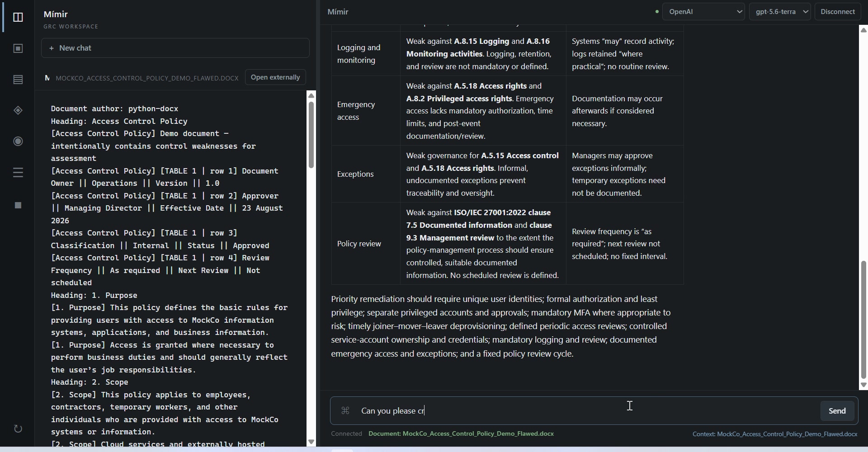Select the diamond icon in left sidebar
Screen dimensions: 868x452
click(x=18, y=110)
